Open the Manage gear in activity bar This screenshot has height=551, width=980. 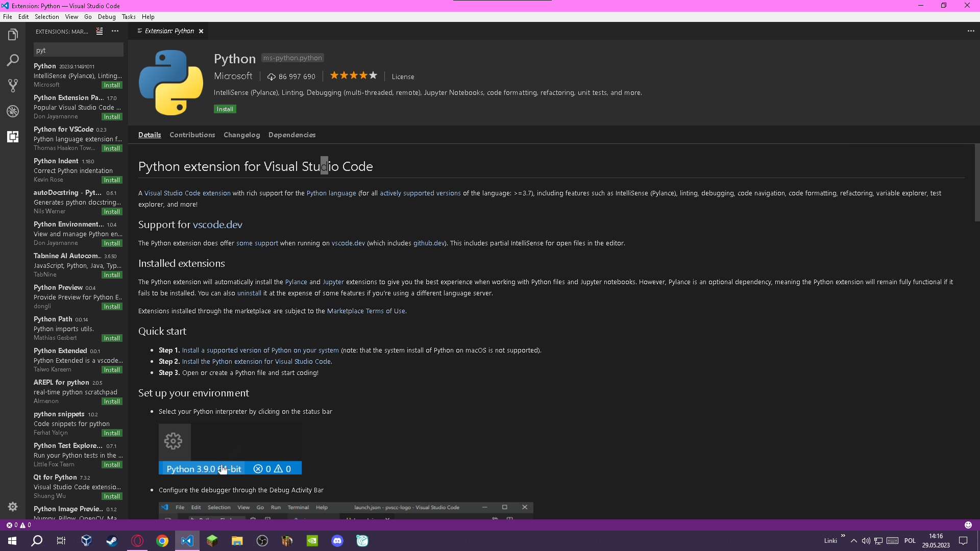point(13,506)
